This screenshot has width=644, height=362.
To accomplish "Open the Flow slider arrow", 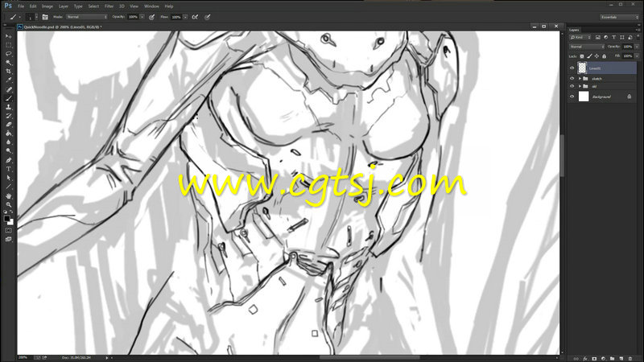I will pos(185,17).
